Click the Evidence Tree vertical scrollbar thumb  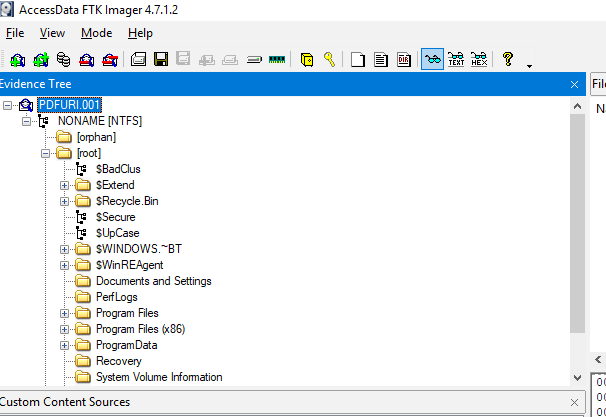click(x=577, y=223)
